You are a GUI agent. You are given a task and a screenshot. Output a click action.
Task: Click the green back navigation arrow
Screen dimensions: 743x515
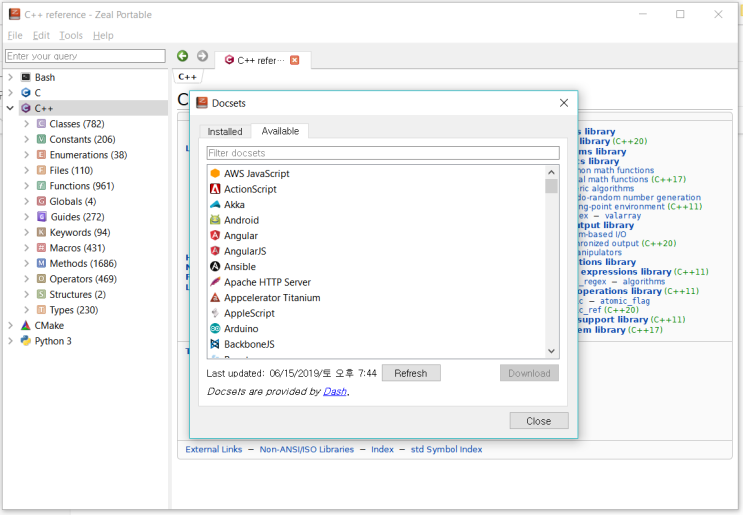coord(182,56)
